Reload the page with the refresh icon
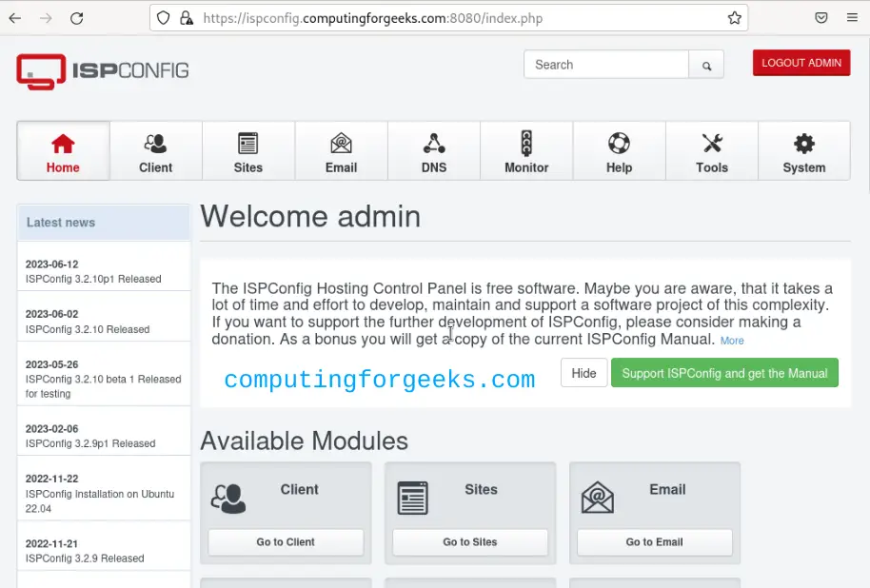870x588 pixels. 76,18
